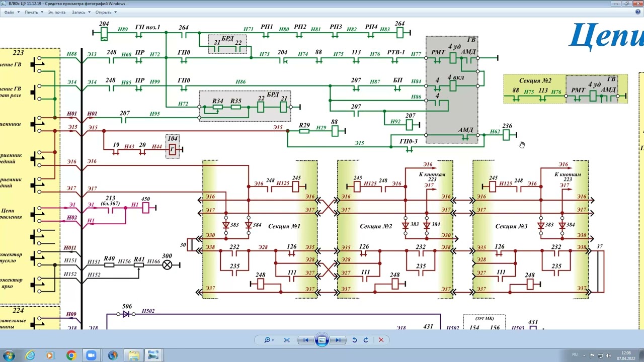The height and width of the screenshot is (362, 644).
Task: Click the RU language indicator
Action: [x=575, y=354]
